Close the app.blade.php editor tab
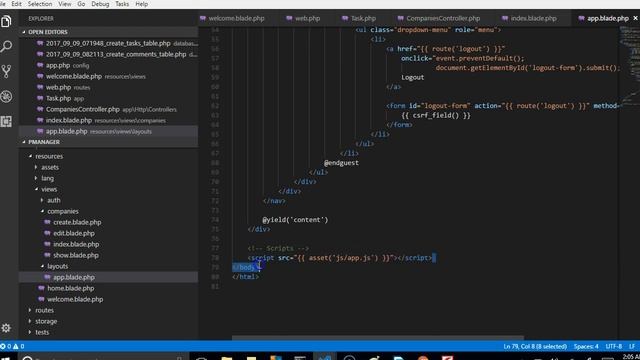The image size is (640, 360). [x=635, y=18]
